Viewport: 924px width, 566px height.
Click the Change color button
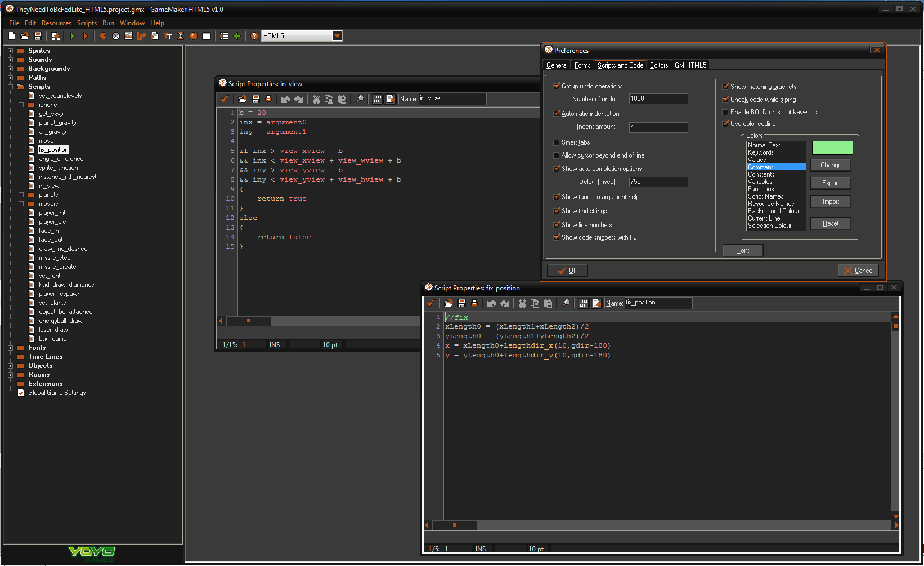pyautogui.click(x=831, y=165)
